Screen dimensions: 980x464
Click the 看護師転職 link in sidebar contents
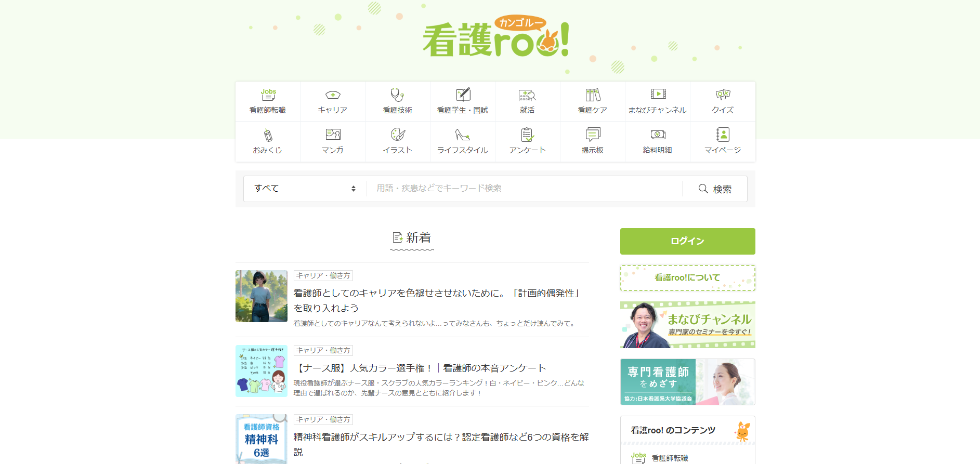click(670, 458)
